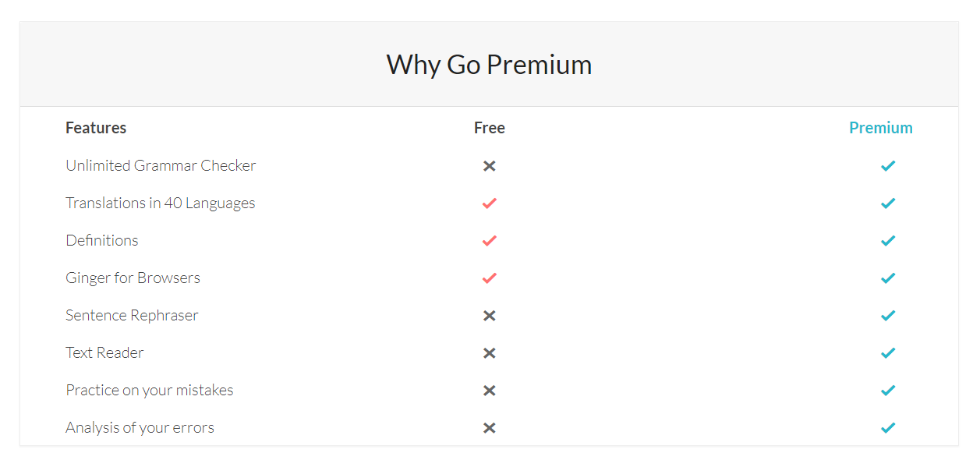Click Free cross for Sentence Rephraser
This screenshot has height=460, width=980.
point(490,316)
